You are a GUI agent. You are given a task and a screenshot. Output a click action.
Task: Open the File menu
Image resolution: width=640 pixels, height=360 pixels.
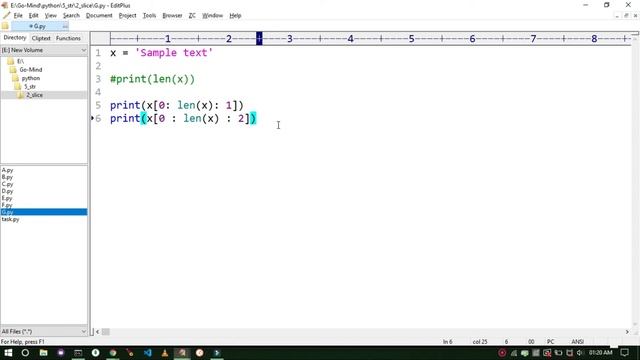[x=18, y=16]
